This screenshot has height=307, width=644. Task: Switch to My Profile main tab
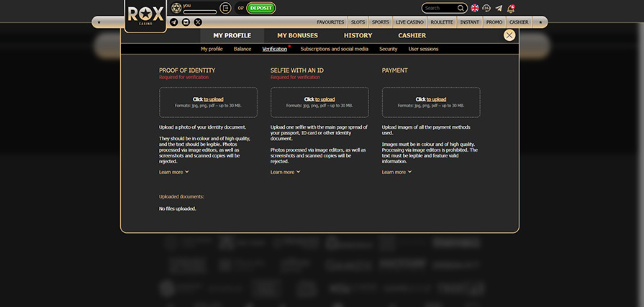tap(232, 36)
